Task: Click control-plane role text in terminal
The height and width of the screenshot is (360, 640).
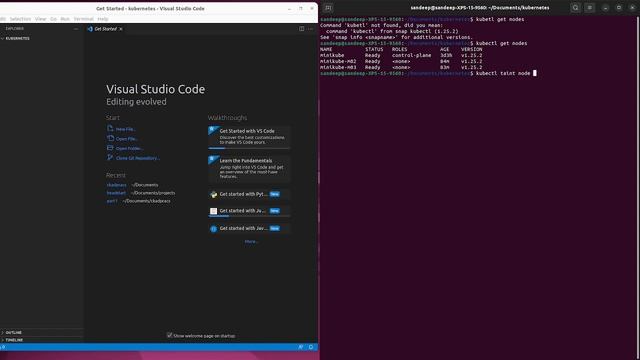Action: pyautogui.click(x=411, y=55)
